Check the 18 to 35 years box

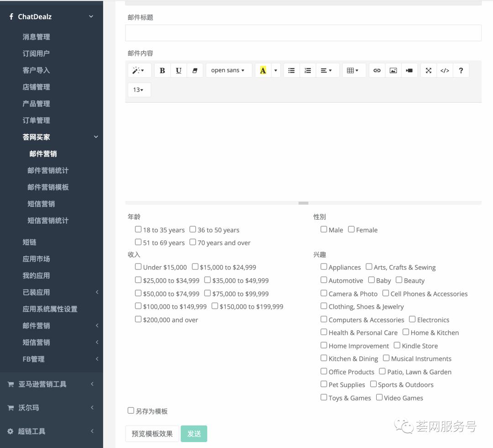pyautogui.click(x=138, y=229)
